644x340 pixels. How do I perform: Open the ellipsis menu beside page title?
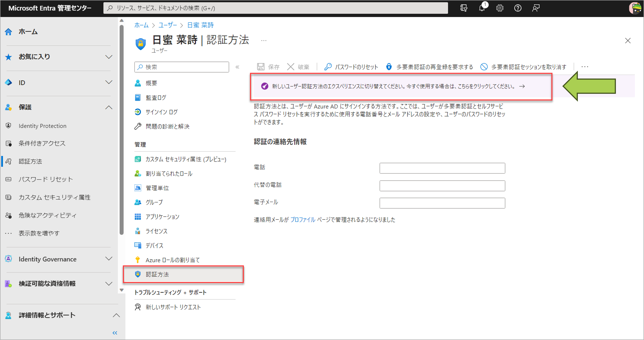(x=264, y=40)
